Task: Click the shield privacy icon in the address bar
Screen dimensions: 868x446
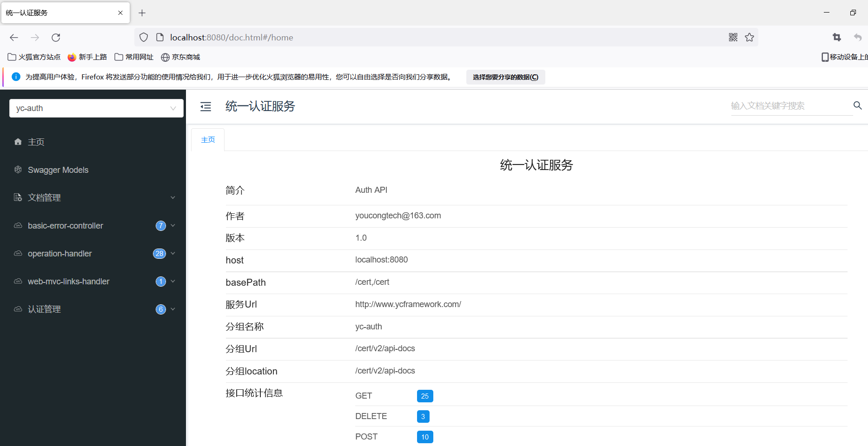Action: click(x=143, y=37)
